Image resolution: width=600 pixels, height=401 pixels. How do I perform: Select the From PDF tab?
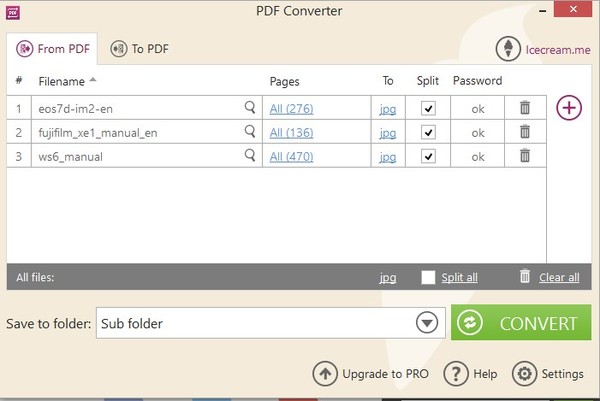click(x=52, y=48)
